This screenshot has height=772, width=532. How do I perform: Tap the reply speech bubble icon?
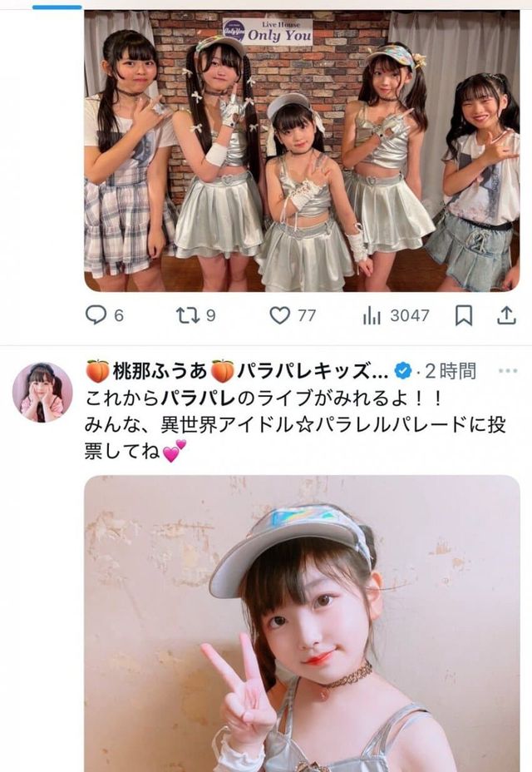(96, 315)
